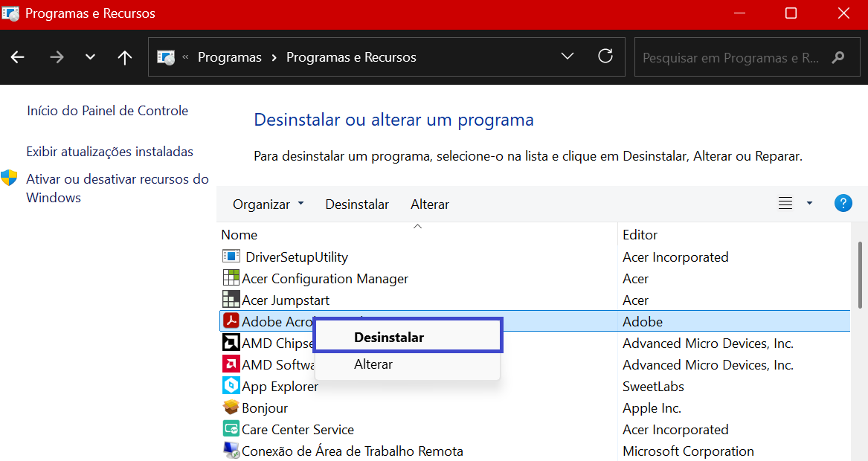Minimize the Programas e Recursos window

pos(739,13)
